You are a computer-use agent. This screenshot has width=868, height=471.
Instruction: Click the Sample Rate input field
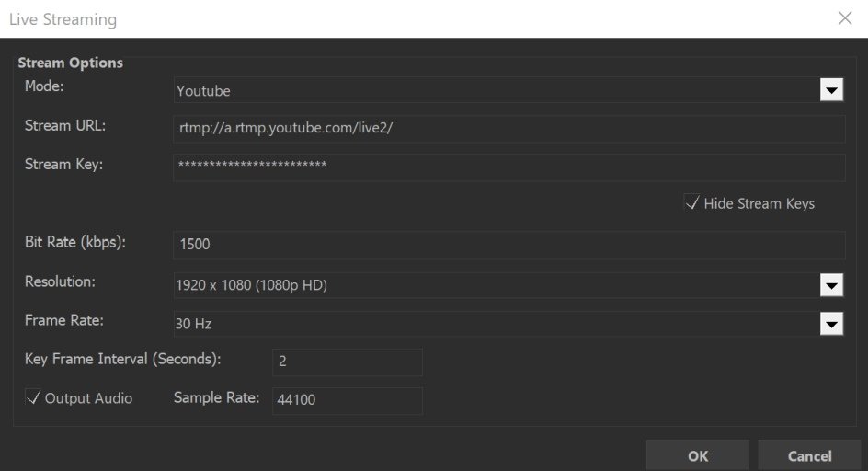347,400
